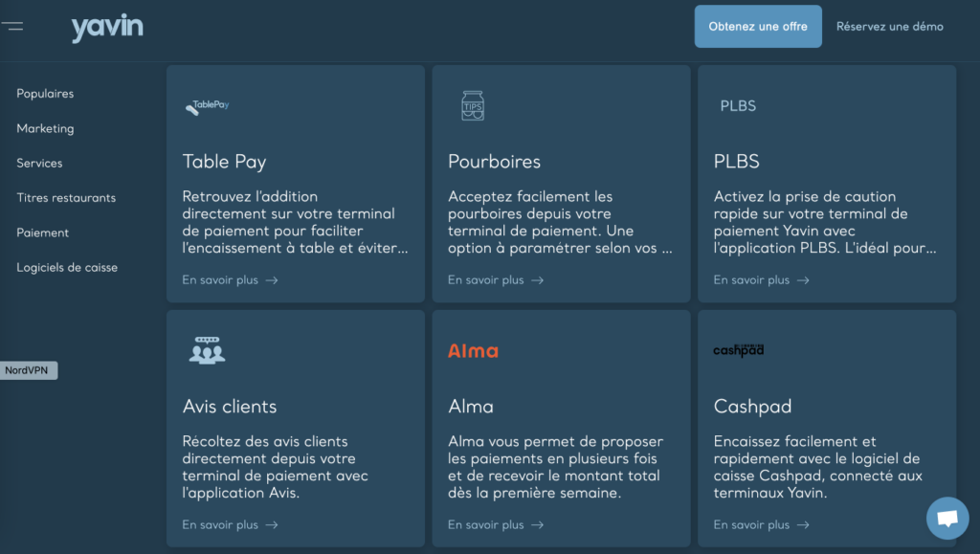Click the arrow in Cashpad card
980x554 pixels.
point(803,525)
